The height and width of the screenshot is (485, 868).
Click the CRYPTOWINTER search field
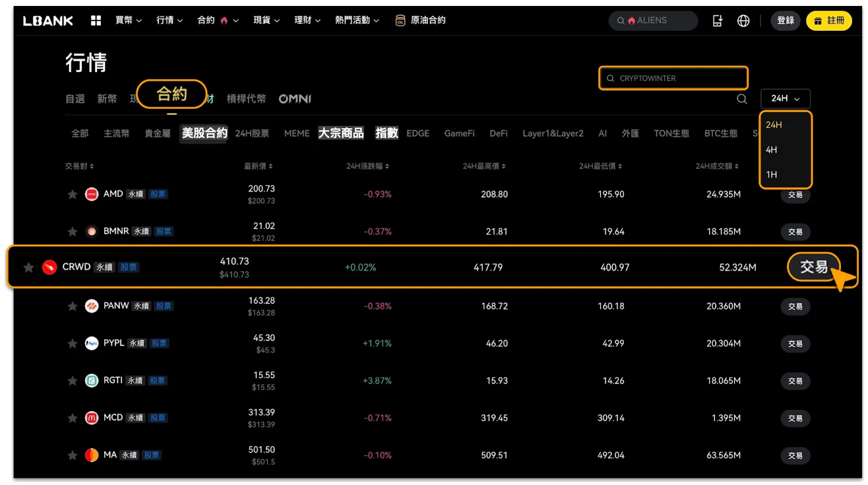[x=673, y=78]
